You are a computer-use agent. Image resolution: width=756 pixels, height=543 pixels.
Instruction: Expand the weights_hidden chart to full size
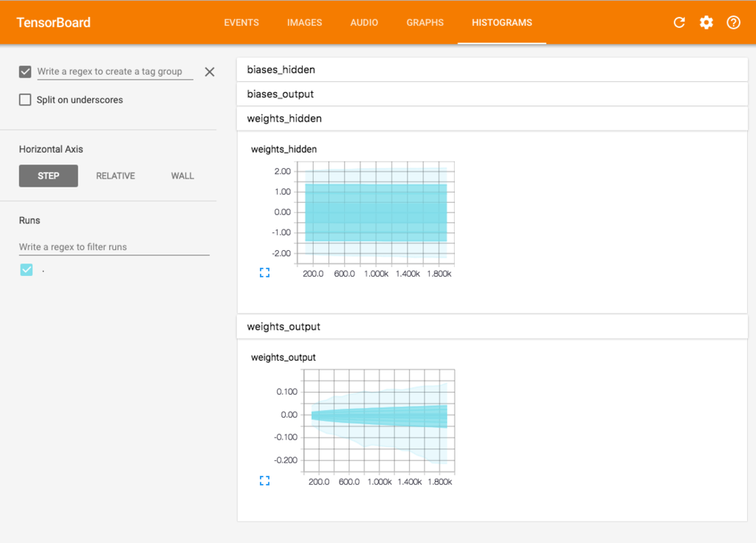(264, 273)
